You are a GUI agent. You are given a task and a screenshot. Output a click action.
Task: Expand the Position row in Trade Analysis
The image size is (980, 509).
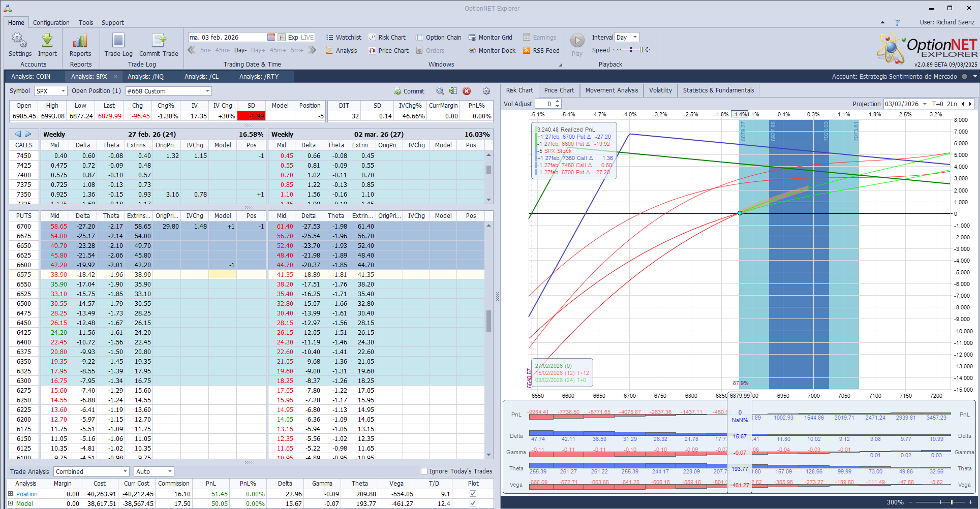pyautogui.click(x=10, y=494)
